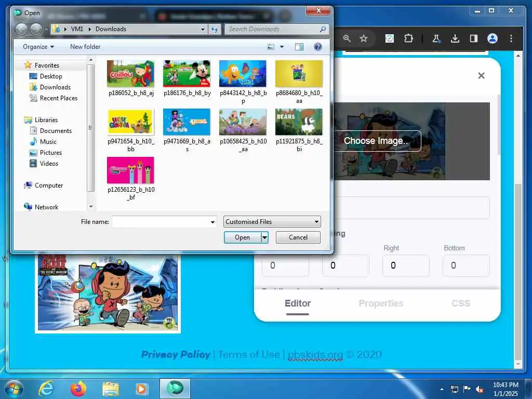Switch to the Editor tab
Viewport: 532px width, 399px height.
[298, 303]
